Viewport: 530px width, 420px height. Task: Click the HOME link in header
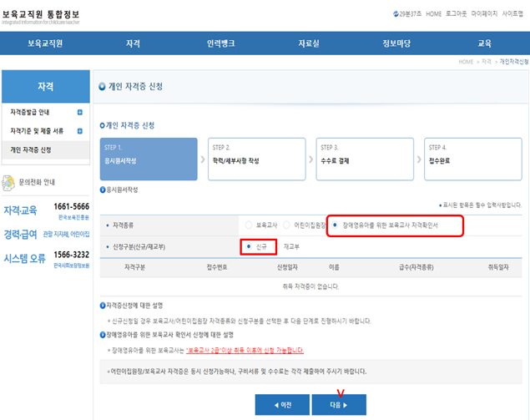[434, 14]
